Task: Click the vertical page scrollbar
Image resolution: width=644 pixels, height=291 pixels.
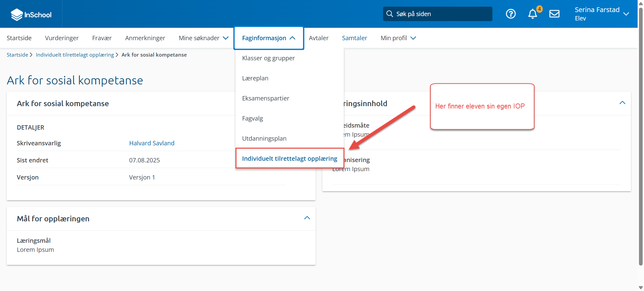Action: tap(641, 137)
